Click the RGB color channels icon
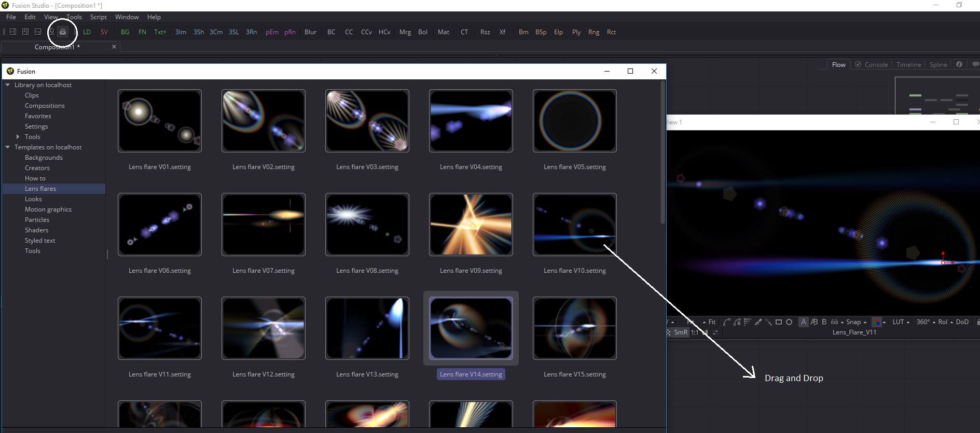Screen dimensions: 980x433 click(x=877, y=322)
